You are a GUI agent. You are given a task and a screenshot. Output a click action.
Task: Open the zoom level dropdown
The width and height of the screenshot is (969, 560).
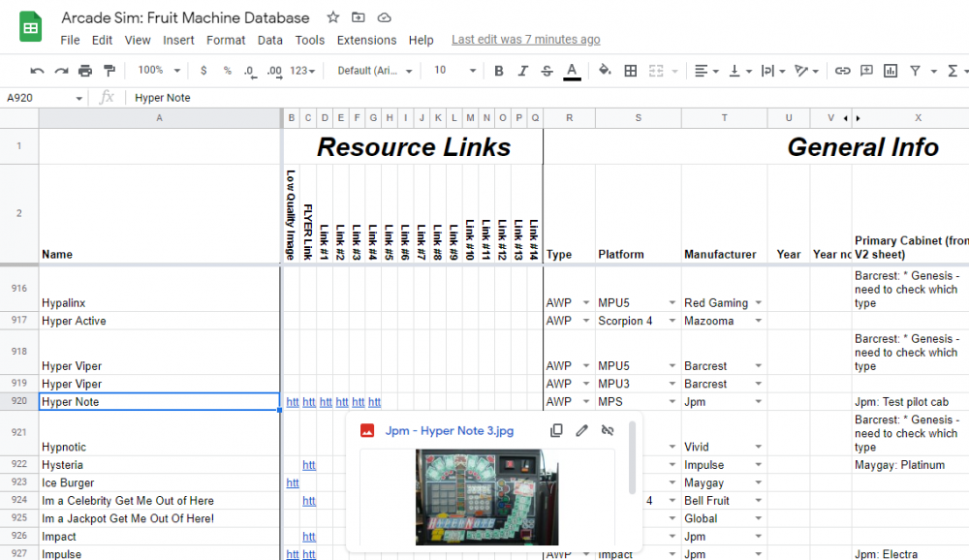tap(159, 71)
